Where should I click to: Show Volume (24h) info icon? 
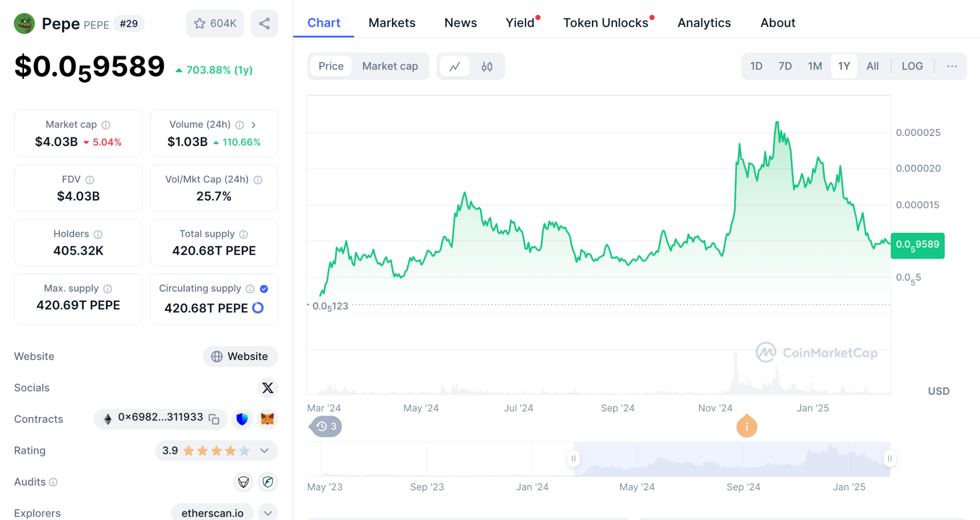click(x=240, y=125)
